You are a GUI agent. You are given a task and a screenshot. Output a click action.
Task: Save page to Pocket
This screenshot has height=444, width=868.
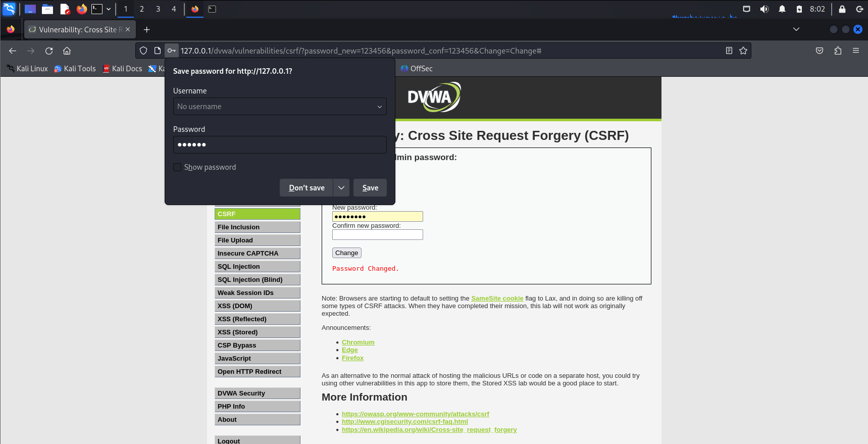tap(820, 51)
